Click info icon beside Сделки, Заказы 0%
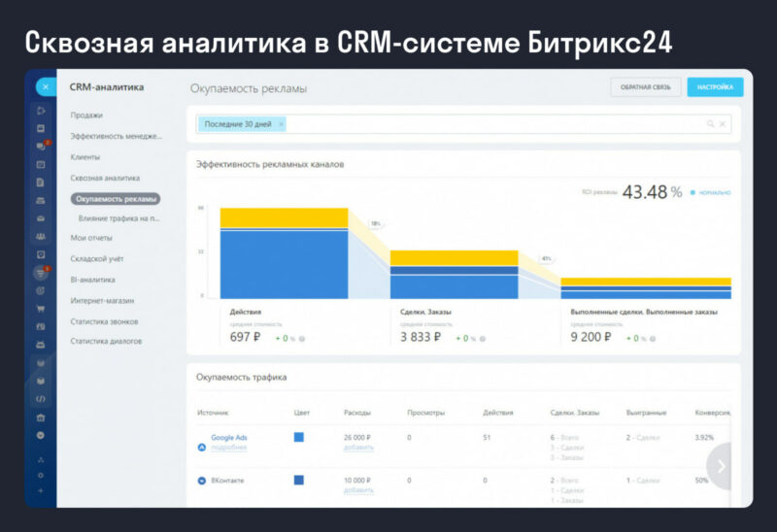 482,339
